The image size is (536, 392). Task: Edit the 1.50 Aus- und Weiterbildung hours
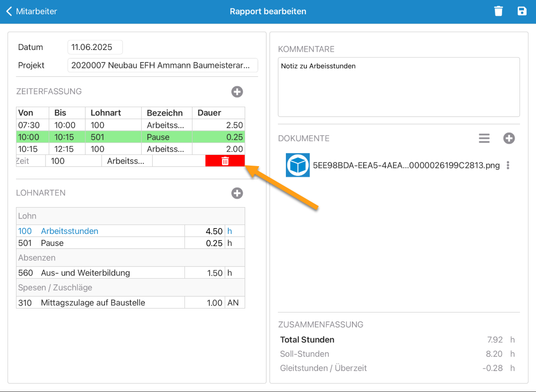pos(205,273)
